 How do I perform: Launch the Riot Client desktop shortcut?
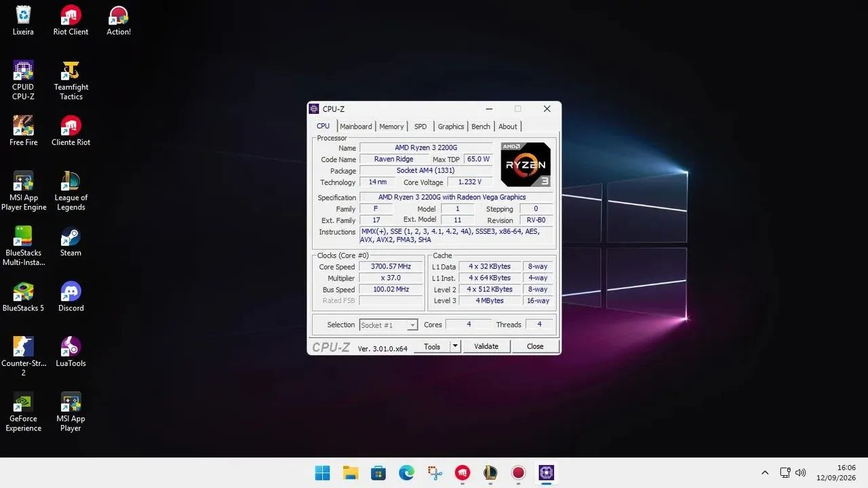(71, 20)
